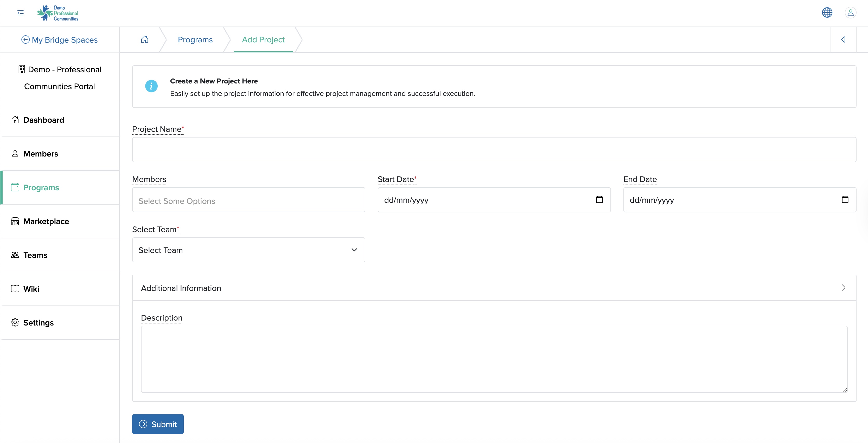Click the End Date label
This screenshot has width=868, height=443.
[640, 179]
